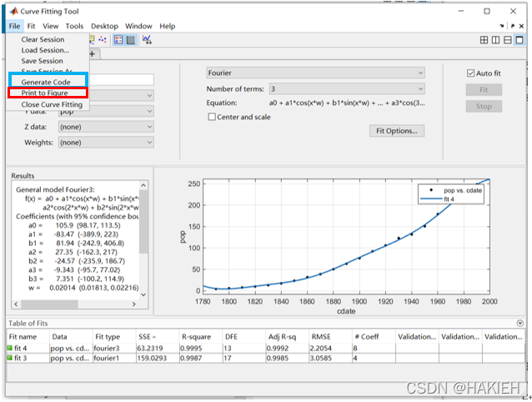Open the Desktop menu
The width and height of the screenshot is (532, 402).
pos(104,26)
